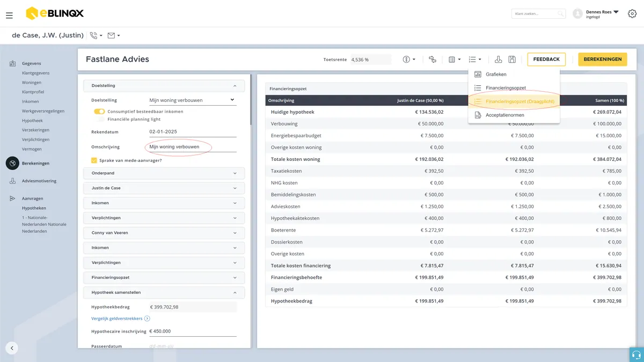Click the Rekendatum date field
Viewport: 644px width, 362px height.
[x=193, y=132]
